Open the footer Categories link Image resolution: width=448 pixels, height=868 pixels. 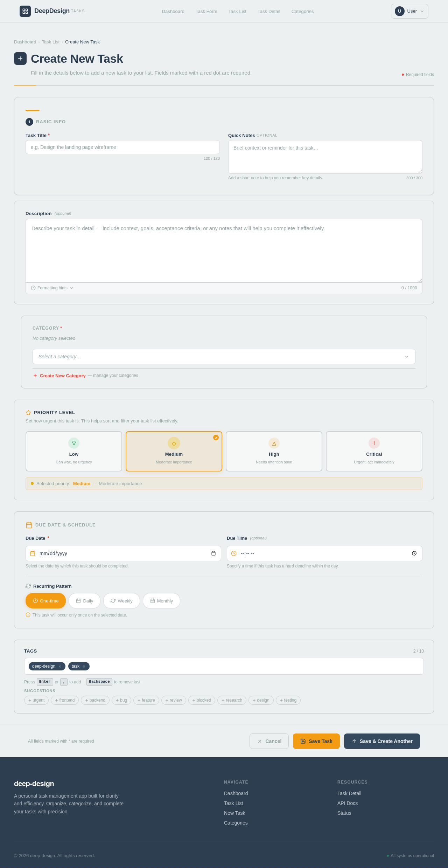pyautogui.click(x=236, y=823)
